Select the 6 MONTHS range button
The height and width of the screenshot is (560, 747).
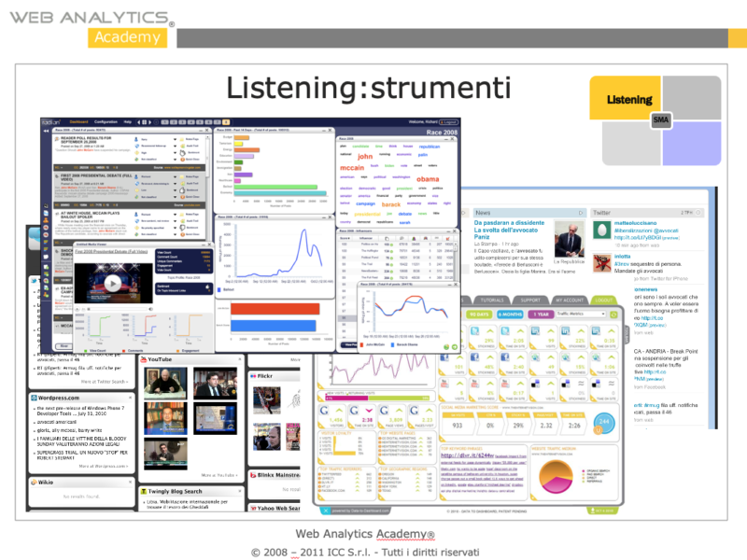[x=510, y=315]
